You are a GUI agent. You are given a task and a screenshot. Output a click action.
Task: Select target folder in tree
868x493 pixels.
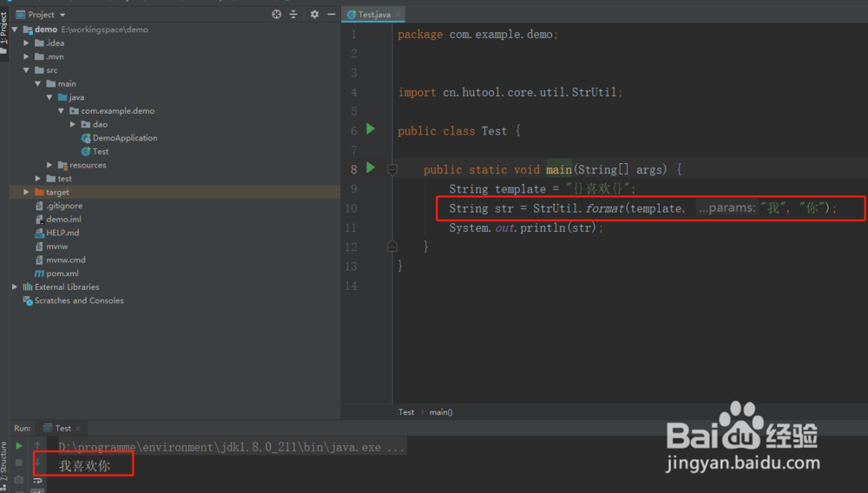[x=57, y=192]
